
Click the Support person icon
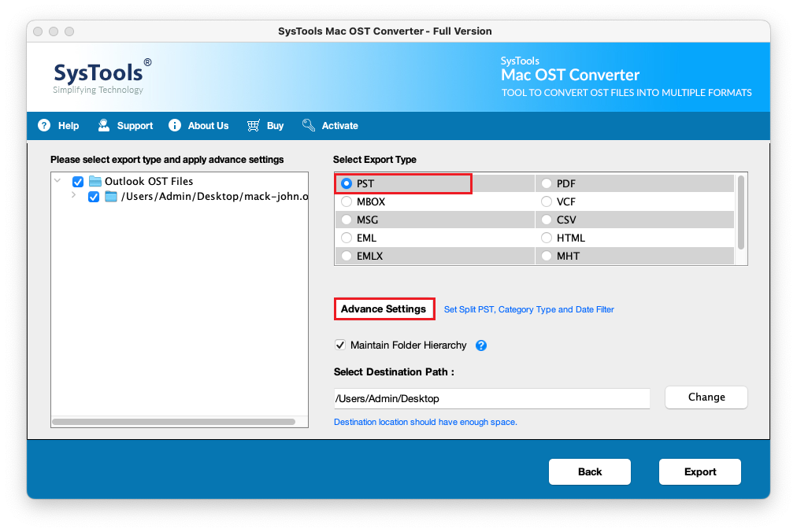104,125
